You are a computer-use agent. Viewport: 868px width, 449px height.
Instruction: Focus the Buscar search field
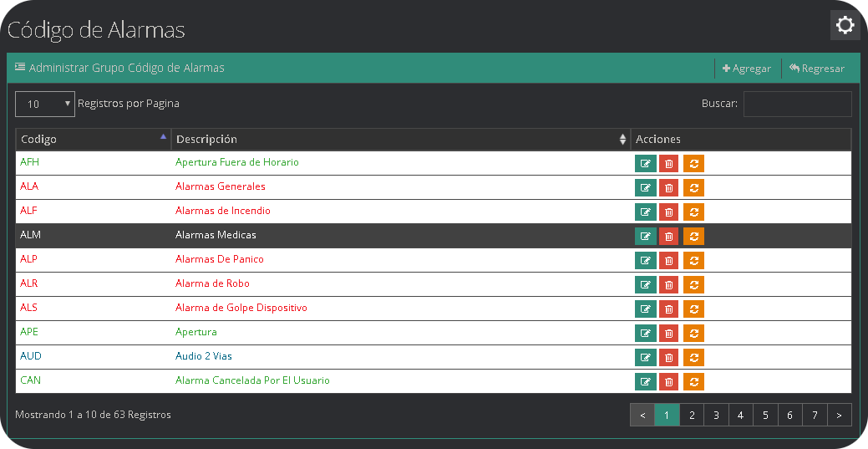click(x=797, y=105)
